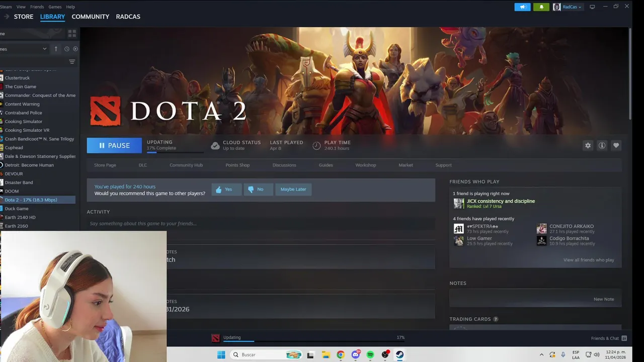Select Duck Game in the library list
Image resolution: width=644 pixels, height=362 pixels.
[17, 209]
